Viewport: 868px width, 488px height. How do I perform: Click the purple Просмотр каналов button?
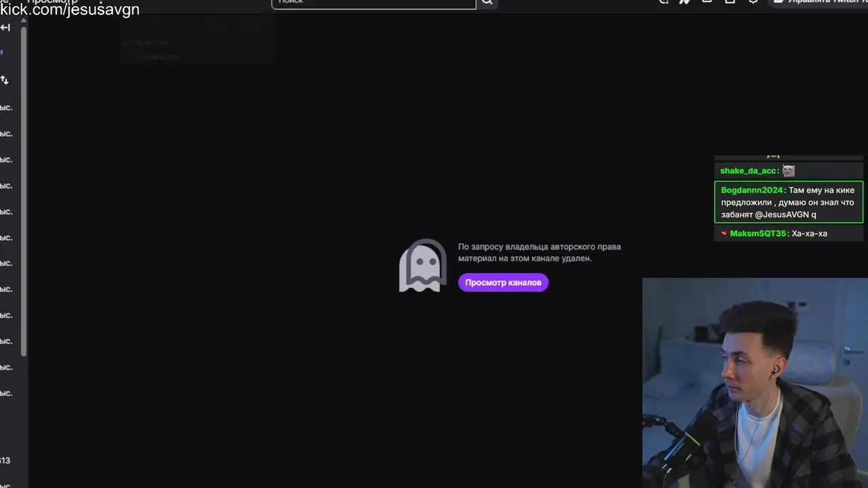[x=503, y=283]
